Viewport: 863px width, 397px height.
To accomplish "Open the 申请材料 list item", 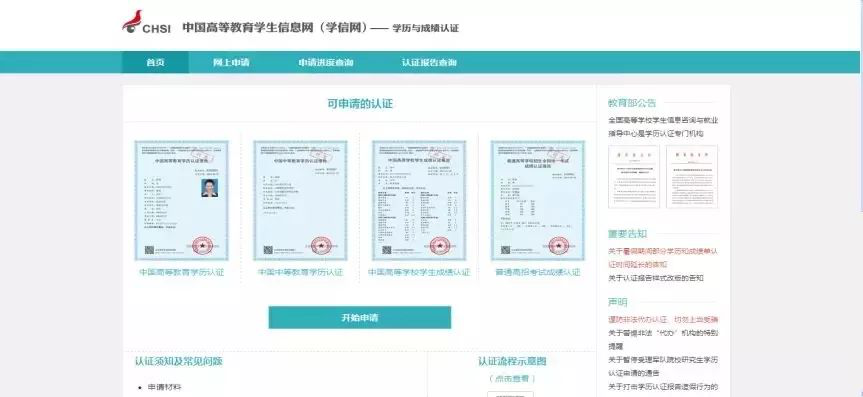I will (165, 387).
